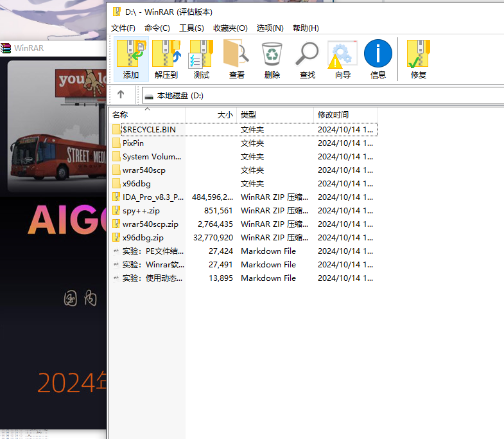The image size is (504, 439).
Task: Open the Commands (命令) menu
Action: [x=157, y=28]
